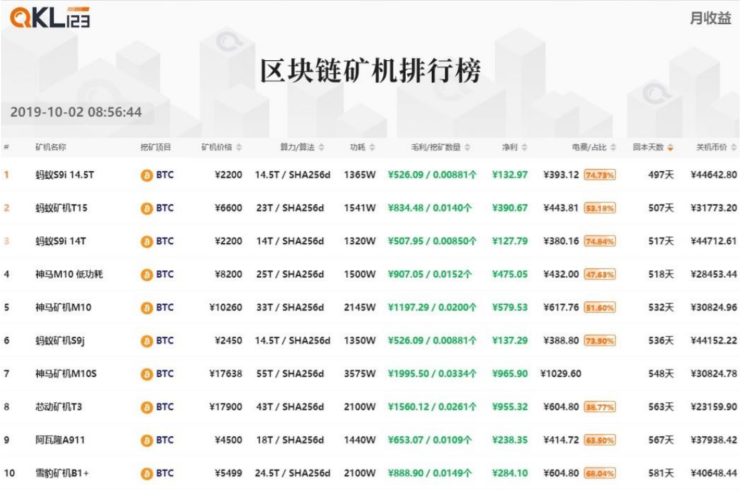This screenshot has height=493, width=745.
Task: Click power value 3575W
Action: [360, 374]
